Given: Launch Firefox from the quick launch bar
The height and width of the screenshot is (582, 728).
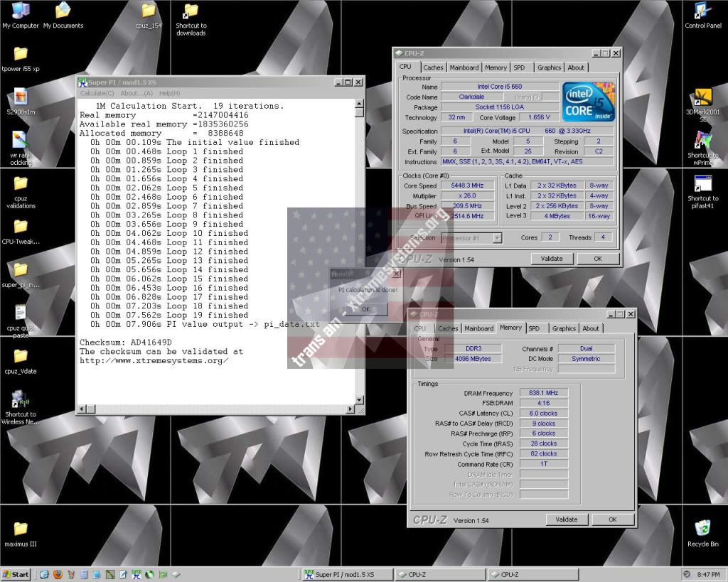Looking at the screenshot, I should point(58,574).
